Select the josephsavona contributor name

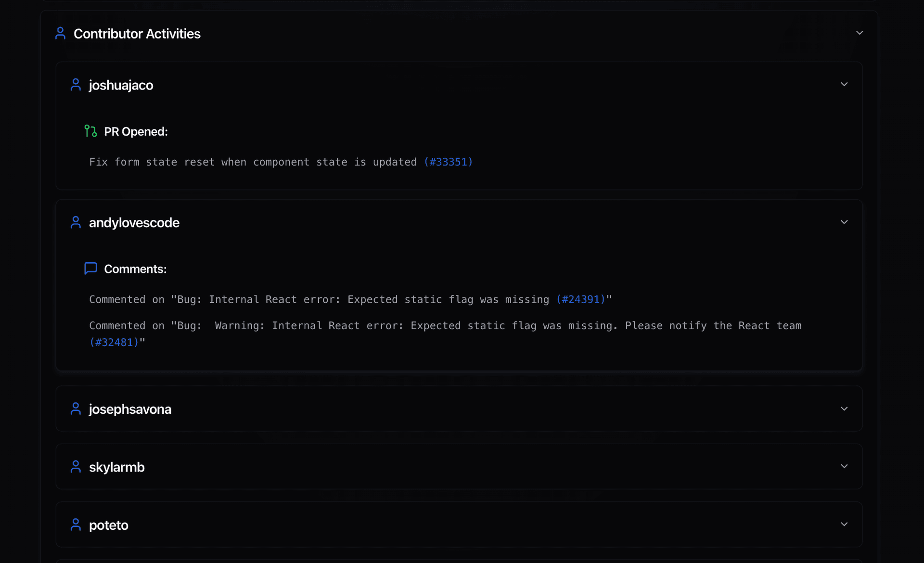[x=130, y=409]
